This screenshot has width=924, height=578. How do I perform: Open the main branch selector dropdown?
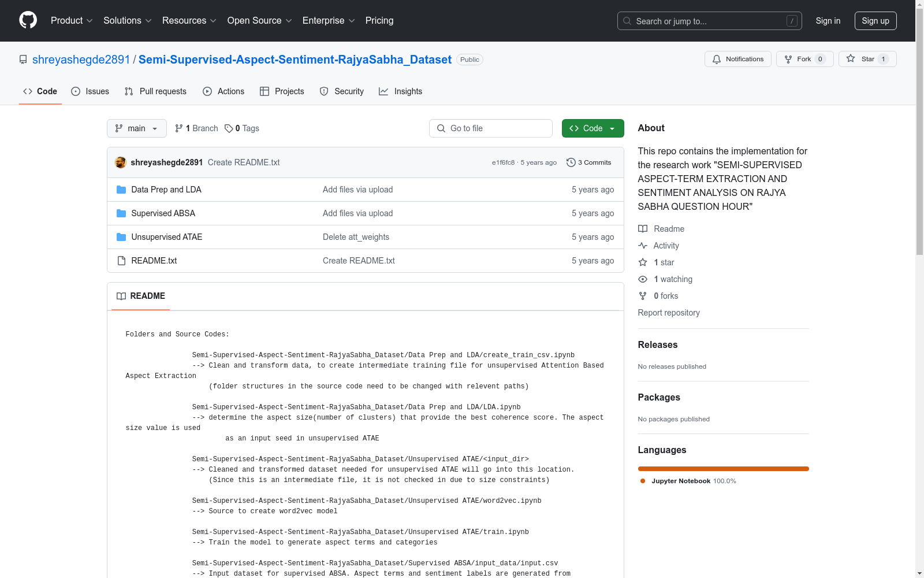click(x=137, y=128)
